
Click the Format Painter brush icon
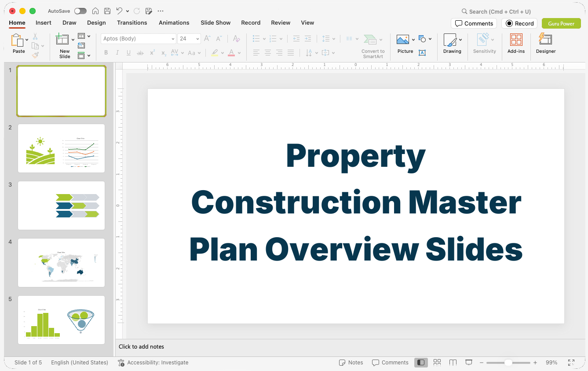click(35, 55)
